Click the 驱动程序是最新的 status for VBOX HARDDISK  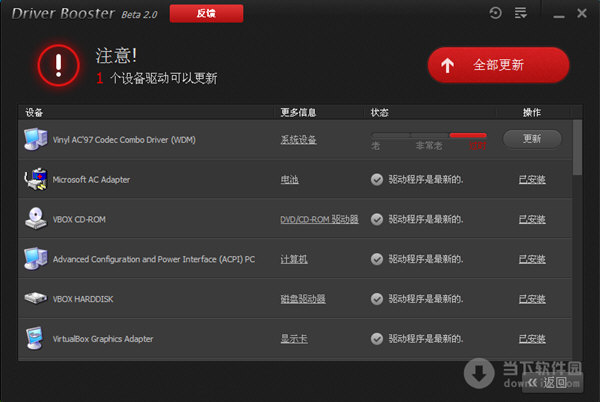[426, 299]
